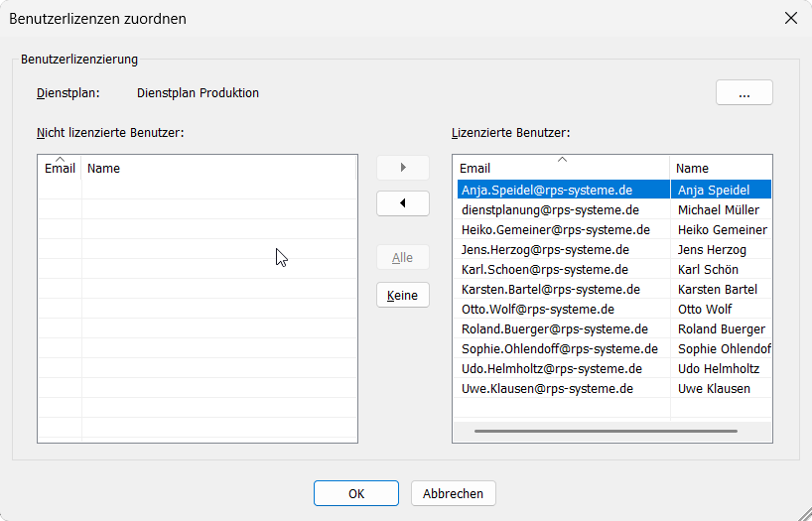Sort unlicensed users by Email column header
This screenshot has height=521, width=812.
coord(61,168)
